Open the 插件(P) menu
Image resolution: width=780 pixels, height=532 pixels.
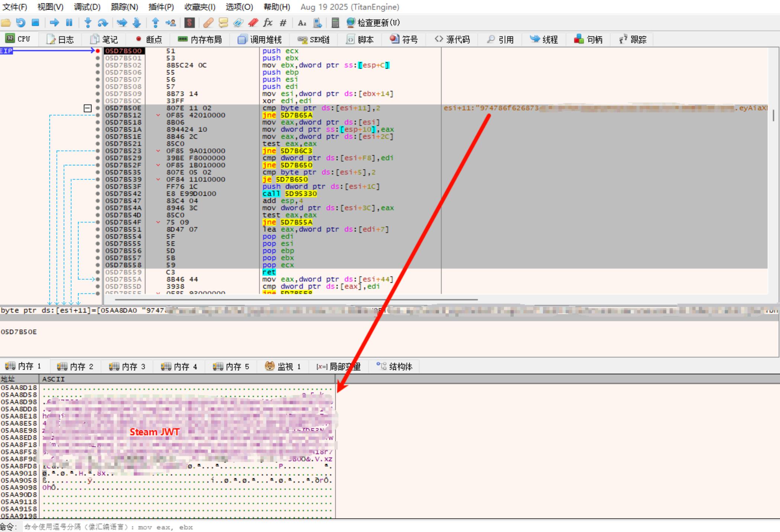pyautogui.click(x=161, y=7)
